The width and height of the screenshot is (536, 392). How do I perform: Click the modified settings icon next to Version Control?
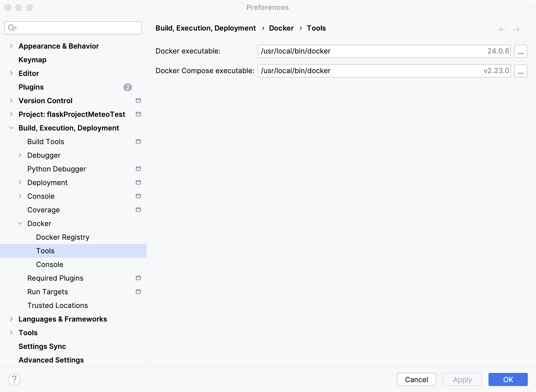[138, 100]
